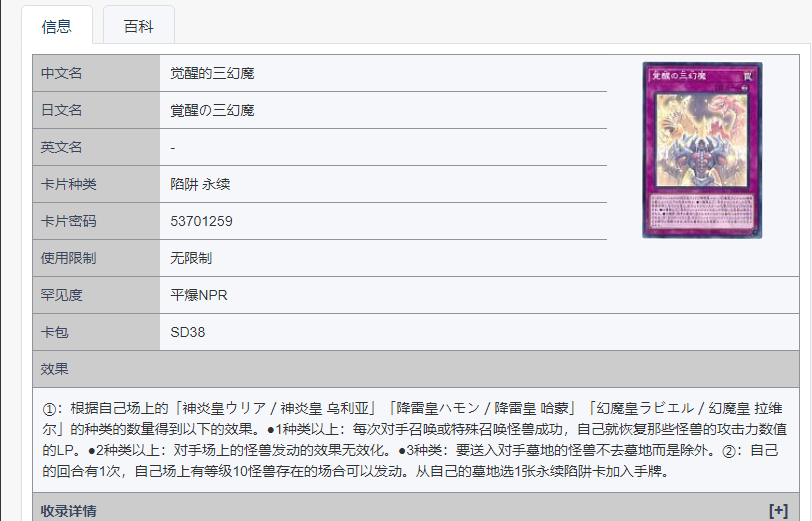This screenshot has width=812, height=521.
Task: Switch to the 信息 tab
Action: (x=56, y=25)
